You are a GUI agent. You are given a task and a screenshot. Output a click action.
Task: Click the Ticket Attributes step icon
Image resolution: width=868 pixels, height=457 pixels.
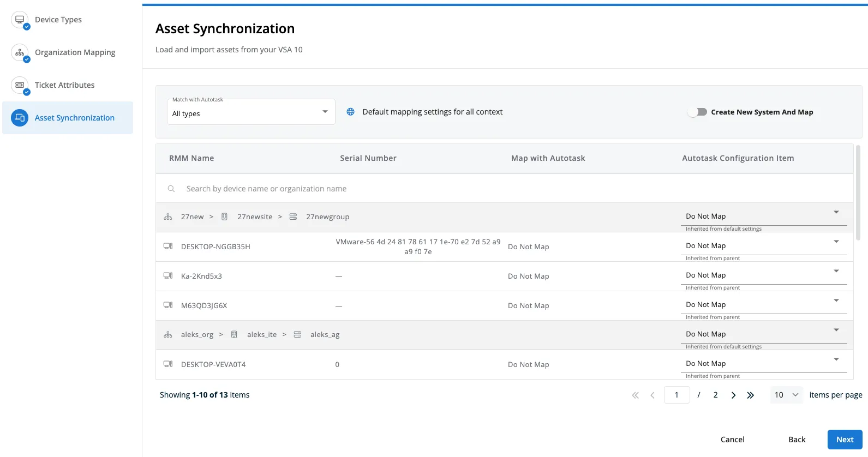click(x=20, y=85)
